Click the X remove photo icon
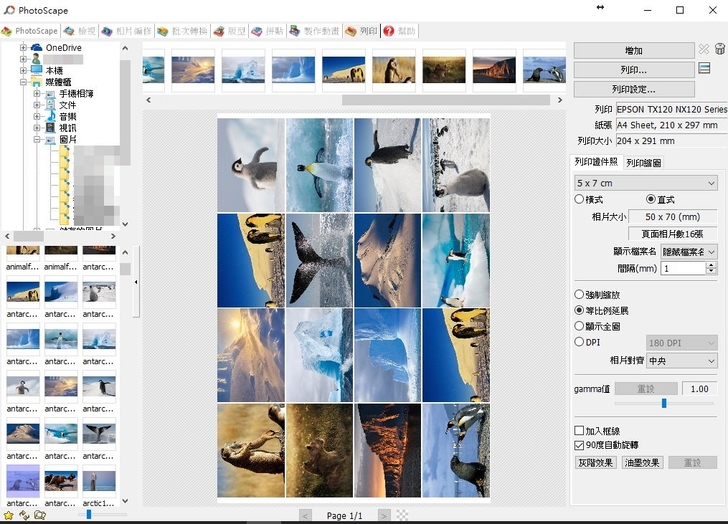 tap(704, 49)
